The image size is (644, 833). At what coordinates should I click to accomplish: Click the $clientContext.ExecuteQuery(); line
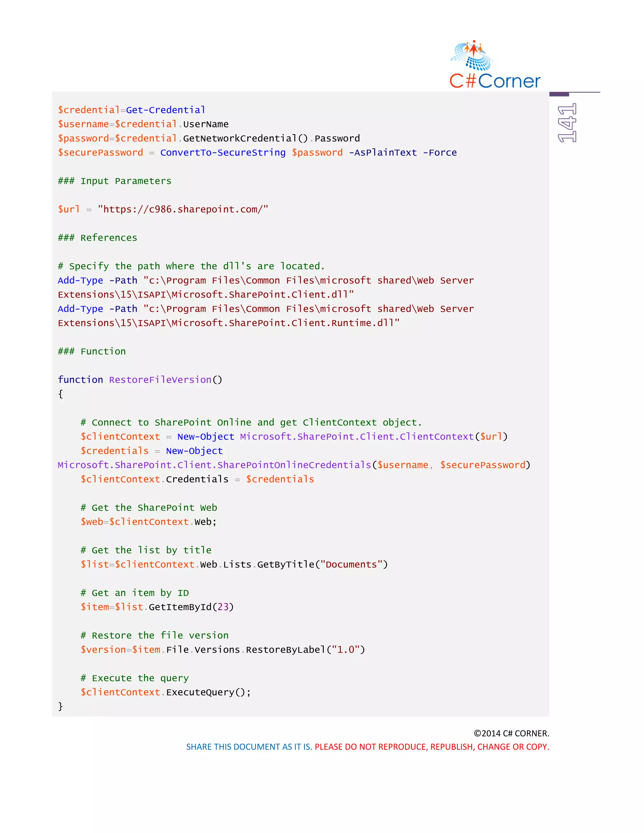click(166, 692)
